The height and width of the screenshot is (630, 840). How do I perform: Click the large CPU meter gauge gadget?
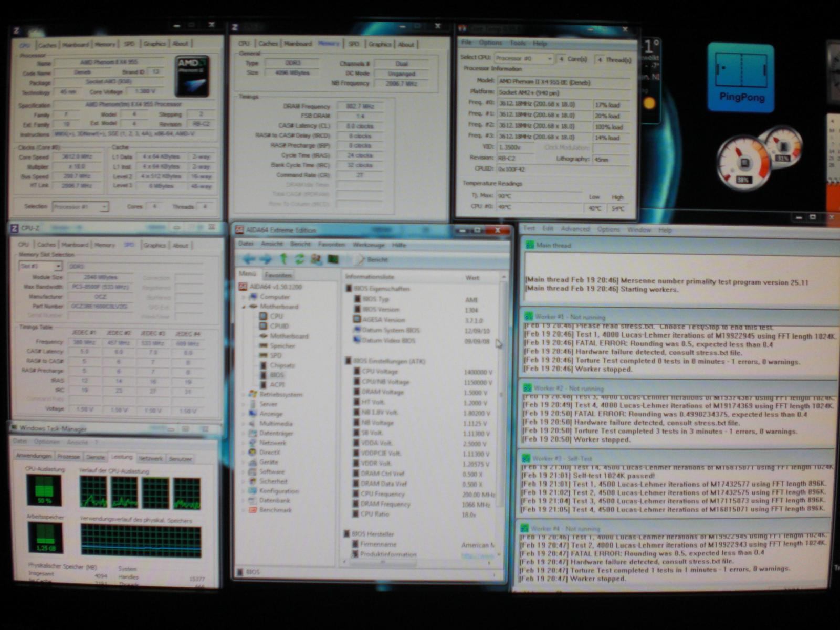pos(744,163)
